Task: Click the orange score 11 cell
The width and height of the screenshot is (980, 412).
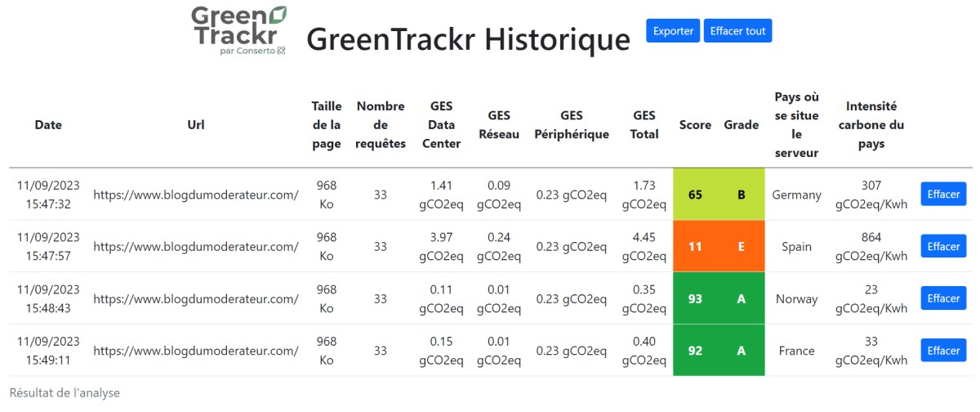Action: 695,247
